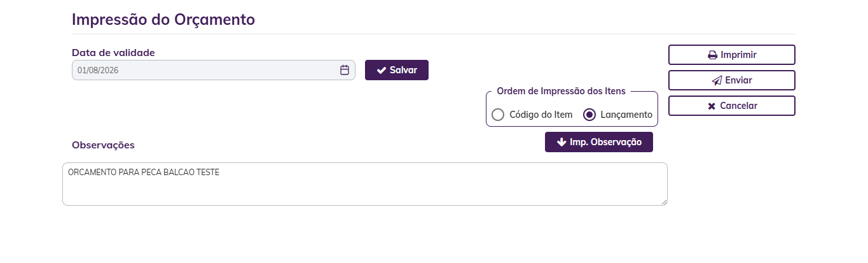The width and height of the screenshot is (868, 263).
Task: Save the validity date with Salvar
Action: click(397, 70)
